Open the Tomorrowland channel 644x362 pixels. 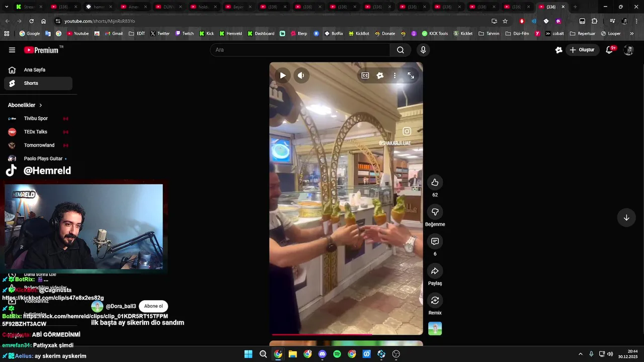pyautogui.click(x=38, y=145)
